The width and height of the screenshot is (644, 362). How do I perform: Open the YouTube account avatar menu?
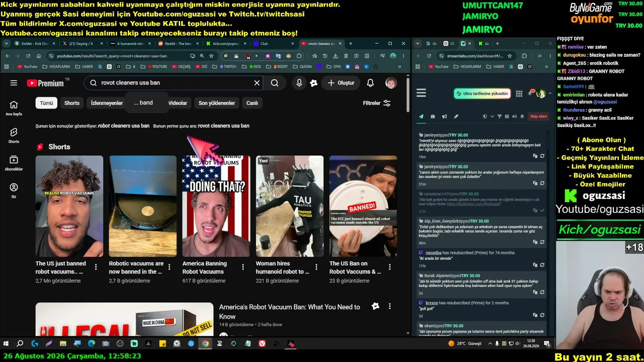[x=391, y=83]
